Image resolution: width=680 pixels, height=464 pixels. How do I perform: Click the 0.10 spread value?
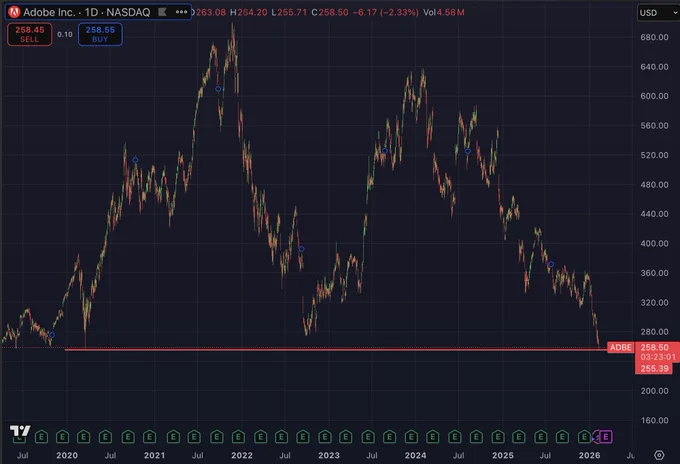65,34
